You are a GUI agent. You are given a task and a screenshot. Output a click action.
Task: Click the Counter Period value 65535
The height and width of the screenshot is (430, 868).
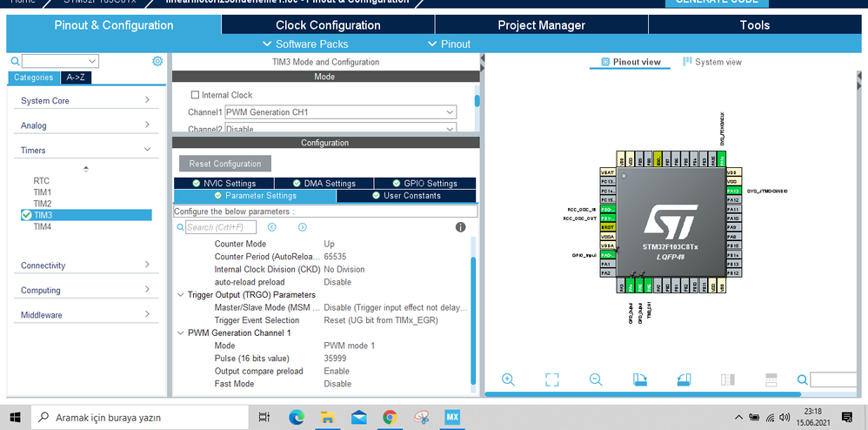tap(335, 257)
